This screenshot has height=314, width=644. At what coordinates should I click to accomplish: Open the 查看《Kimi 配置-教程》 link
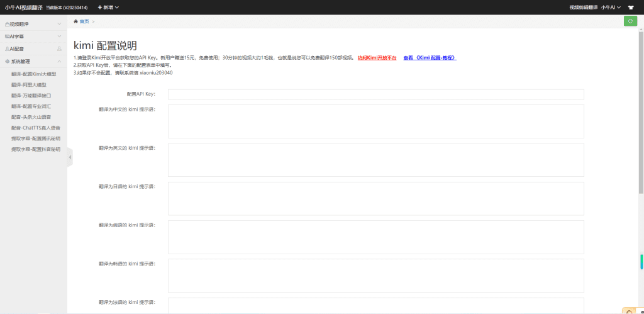pos(430,58)
